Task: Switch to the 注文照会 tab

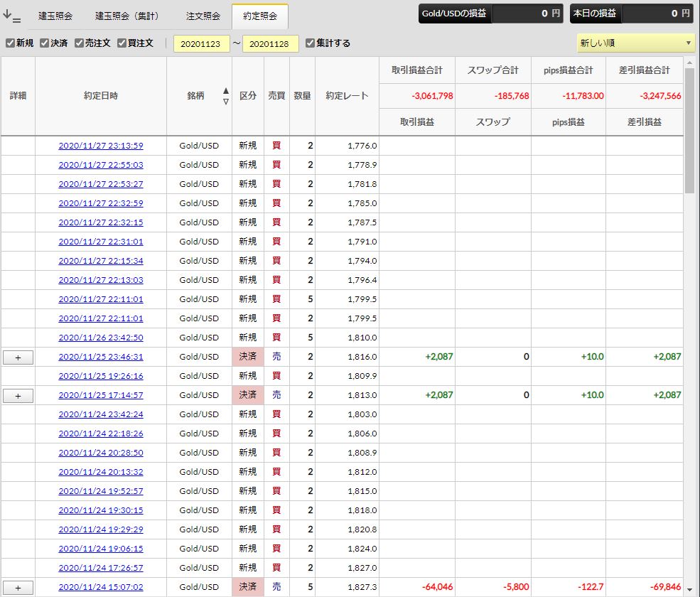Action: pyautogui.click(x=203, y=16)
